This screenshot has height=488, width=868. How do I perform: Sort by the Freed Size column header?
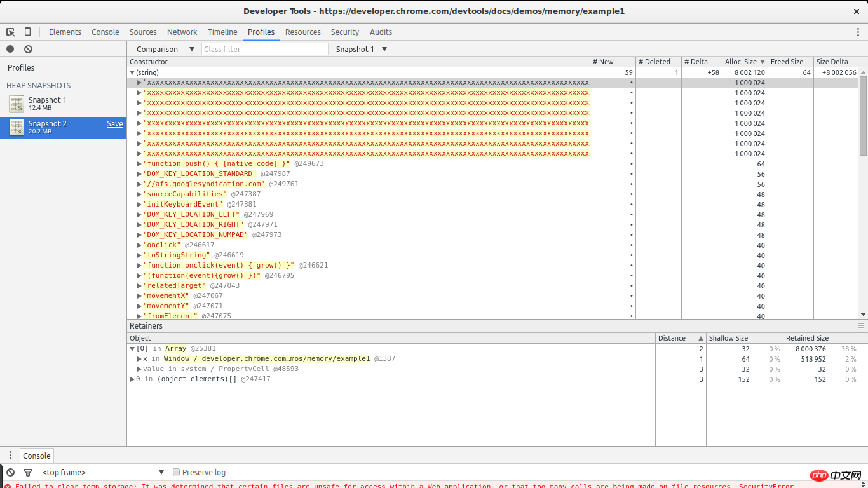point(790,62)
